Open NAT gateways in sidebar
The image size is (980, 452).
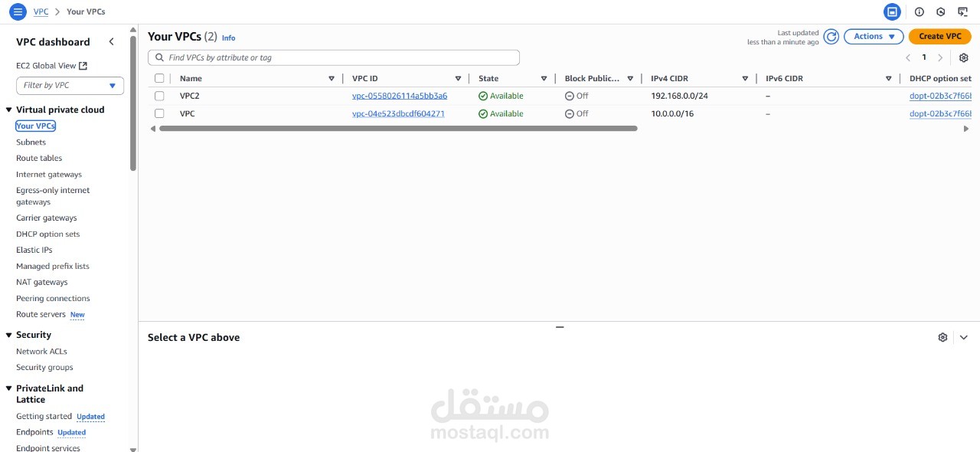(42, 282)
